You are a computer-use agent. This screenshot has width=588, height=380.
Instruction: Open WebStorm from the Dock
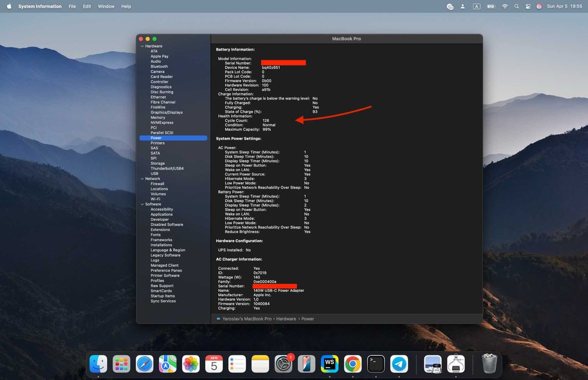tap(330, 364)
